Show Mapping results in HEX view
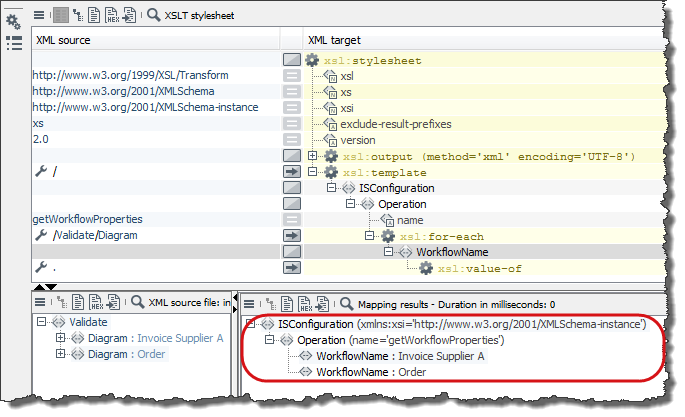 click(304, 304)
